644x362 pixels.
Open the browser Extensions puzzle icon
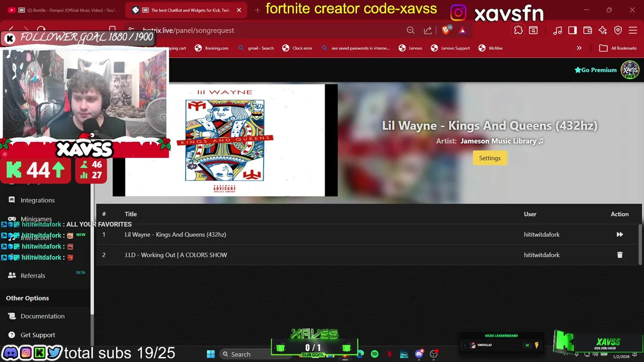coord(518,31)
